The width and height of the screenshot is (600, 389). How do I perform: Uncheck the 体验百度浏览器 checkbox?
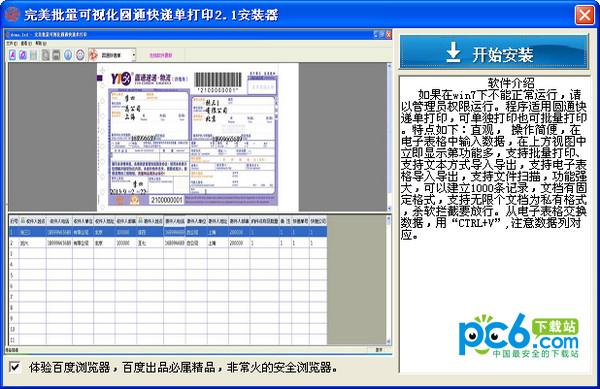click(x=15, y=367)
